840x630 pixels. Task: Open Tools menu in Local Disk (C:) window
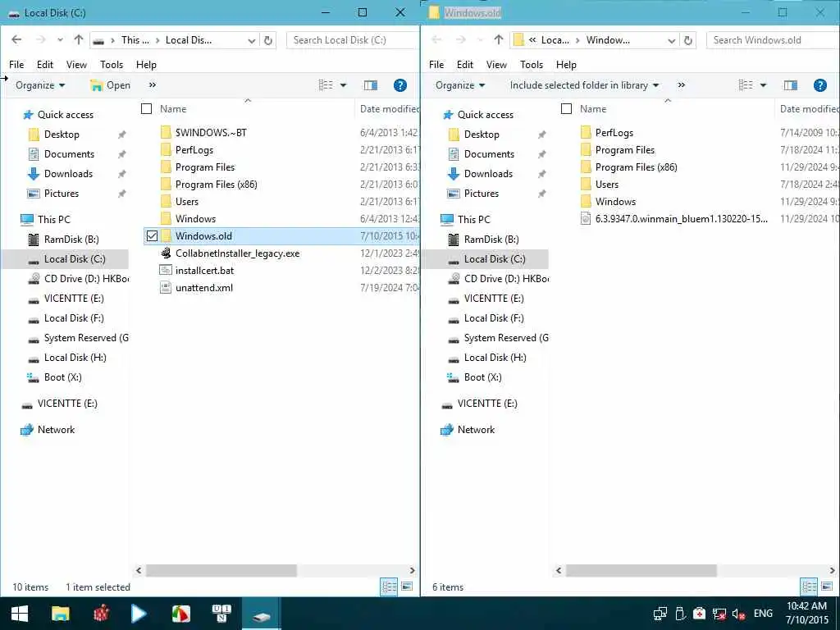(112, 65)
